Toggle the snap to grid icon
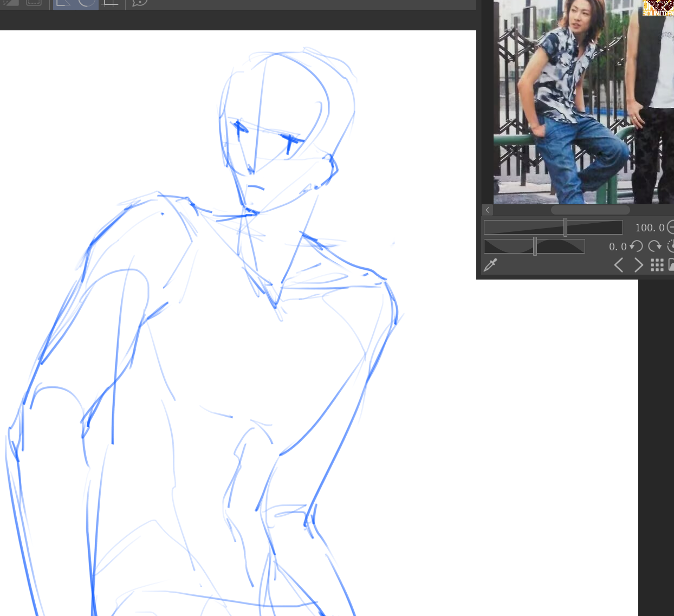 tap(111, 3)
